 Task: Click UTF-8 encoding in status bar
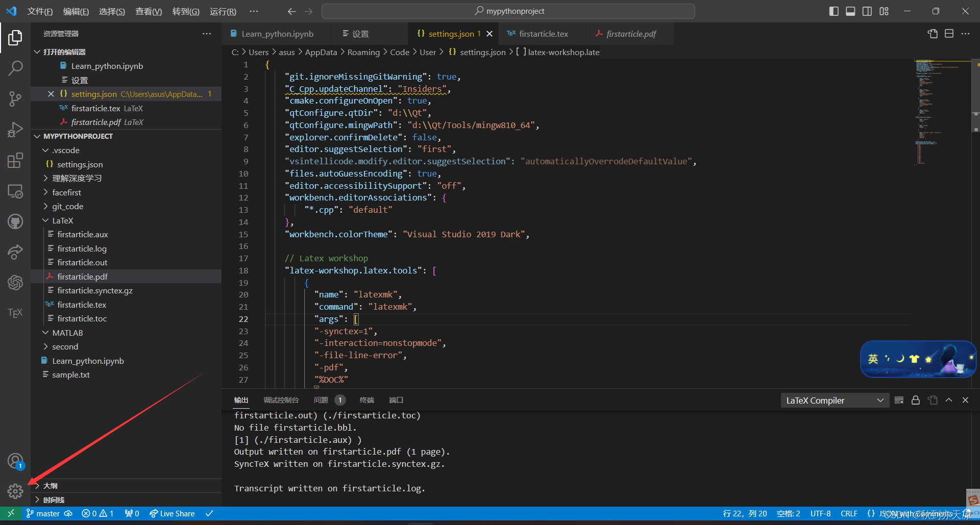pos(820,514)
